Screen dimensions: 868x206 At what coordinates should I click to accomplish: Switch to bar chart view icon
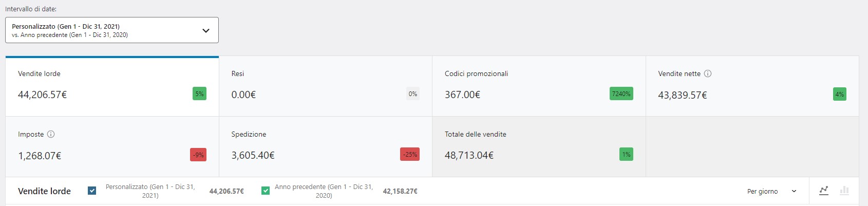point(844,191)
